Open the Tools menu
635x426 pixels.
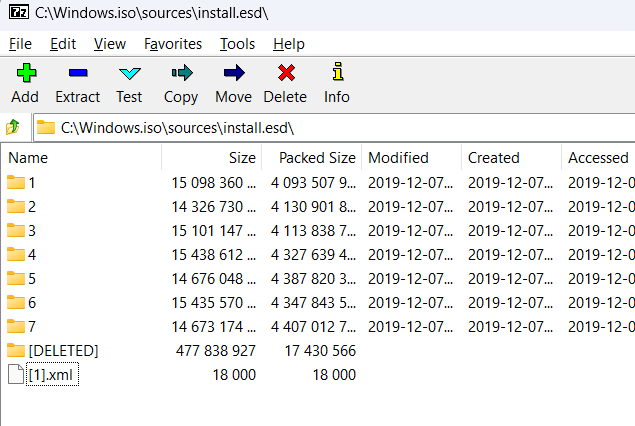coord(237,44)
